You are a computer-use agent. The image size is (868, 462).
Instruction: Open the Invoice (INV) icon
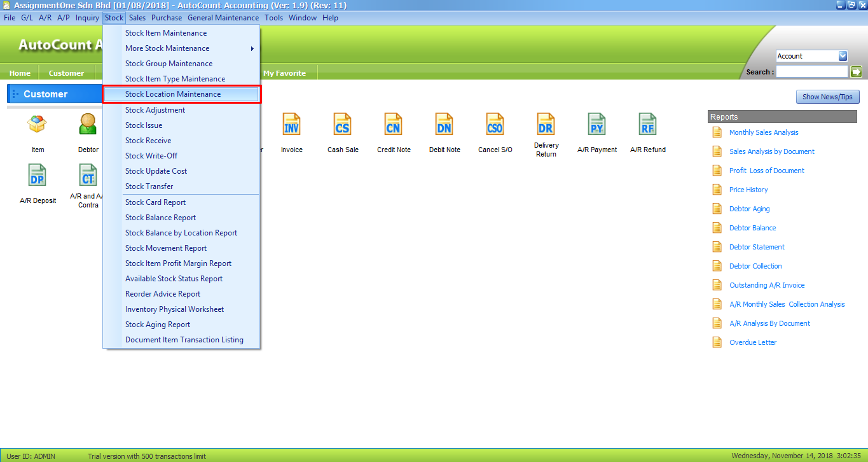(x=292, y=123)
